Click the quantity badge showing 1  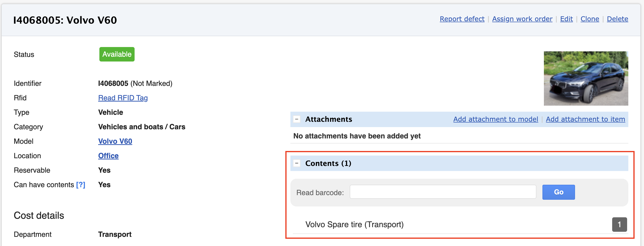[619, 225]
